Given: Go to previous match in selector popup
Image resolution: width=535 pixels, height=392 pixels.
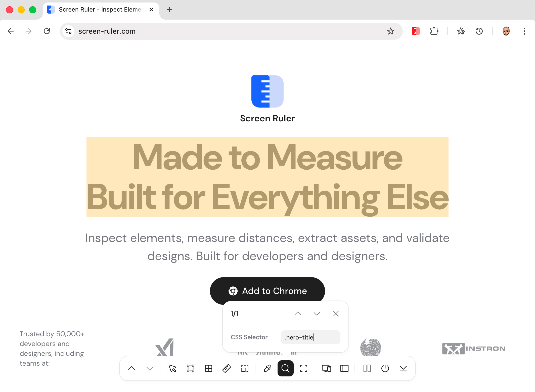Looking at the screenshot, I should (298, 313).
